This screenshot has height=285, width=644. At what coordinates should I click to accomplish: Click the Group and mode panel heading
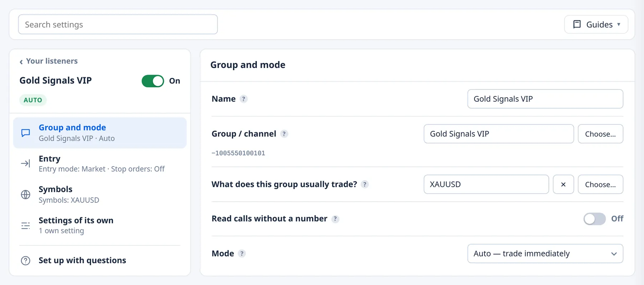(248, 65)
